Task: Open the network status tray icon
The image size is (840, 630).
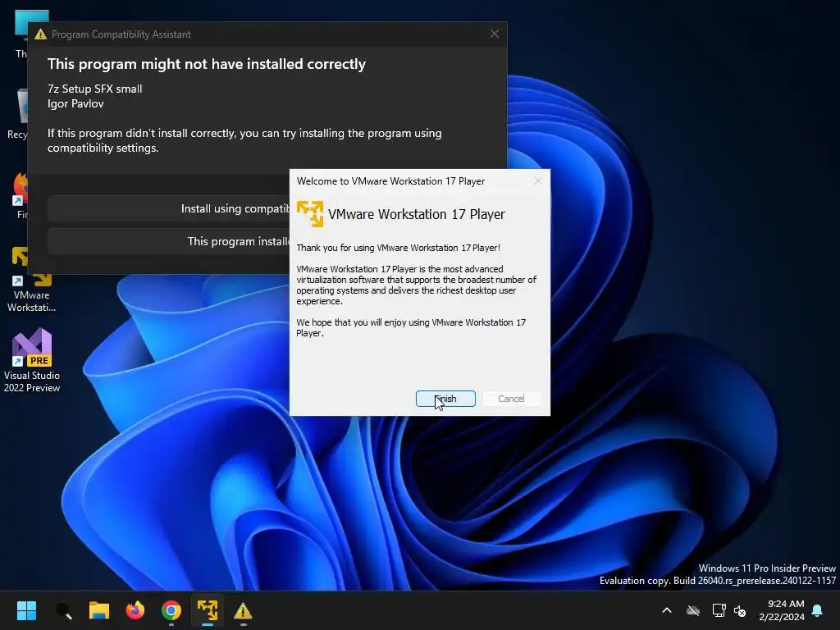Action: [719, 610]
